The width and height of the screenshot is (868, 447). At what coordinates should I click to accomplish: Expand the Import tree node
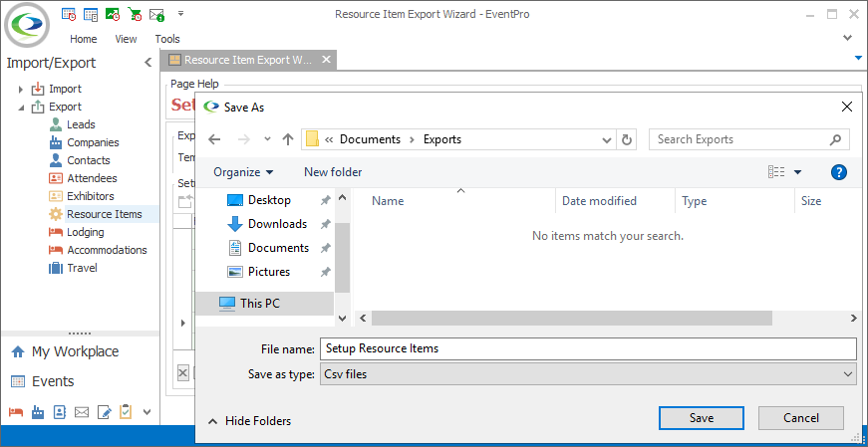tap(21, 89)
